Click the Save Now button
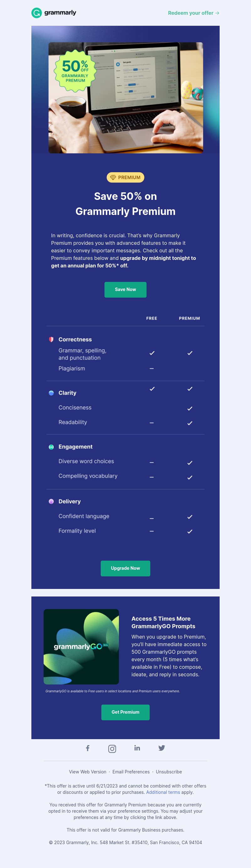This screenshot has width=251, height=868. coord(125,290)
